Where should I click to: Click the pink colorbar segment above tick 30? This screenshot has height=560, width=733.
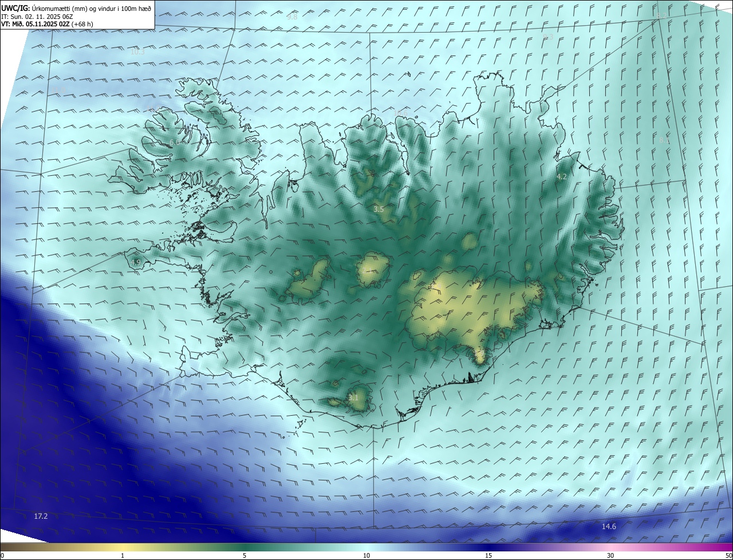(x=610, y=547)
